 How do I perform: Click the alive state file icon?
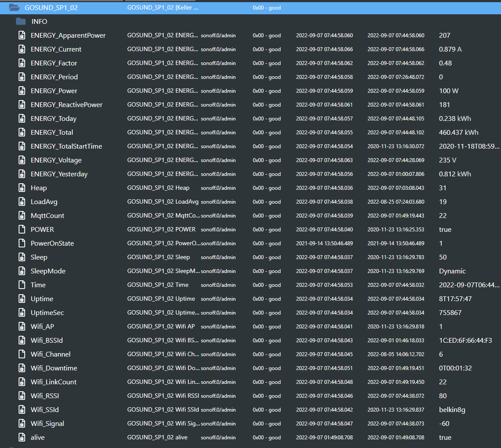[22, 437]
